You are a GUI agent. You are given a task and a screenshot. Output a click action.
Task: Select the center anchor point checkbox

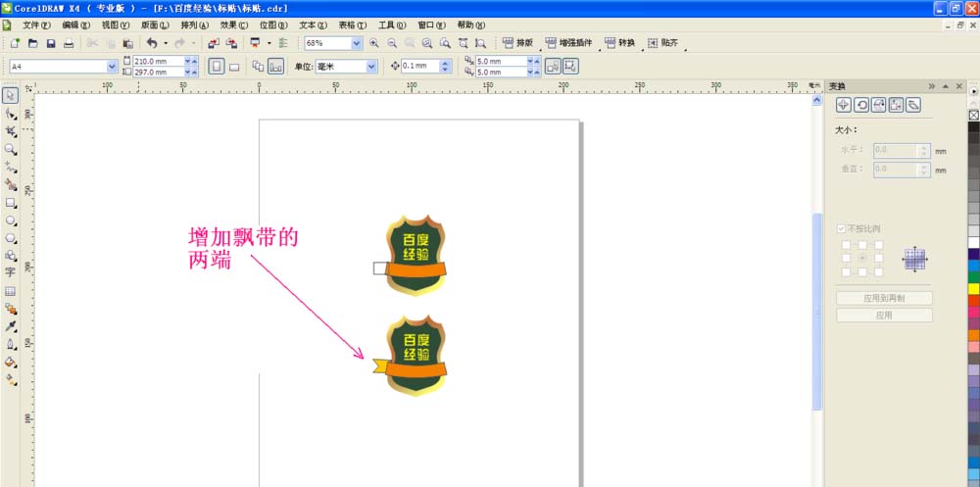pos(861,258)
